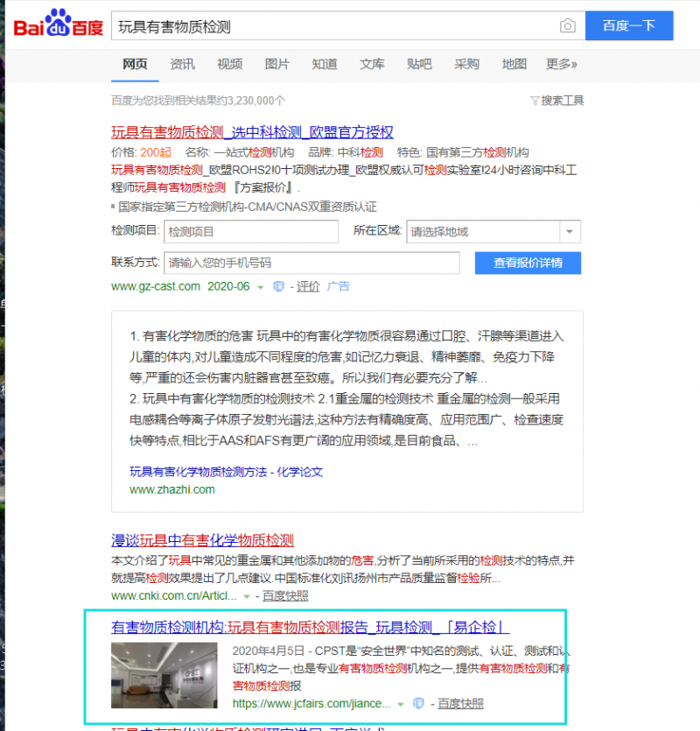The image size is (700, 731).
Task: Switch to the 视频 search tab
Action: tap(229, 64)
